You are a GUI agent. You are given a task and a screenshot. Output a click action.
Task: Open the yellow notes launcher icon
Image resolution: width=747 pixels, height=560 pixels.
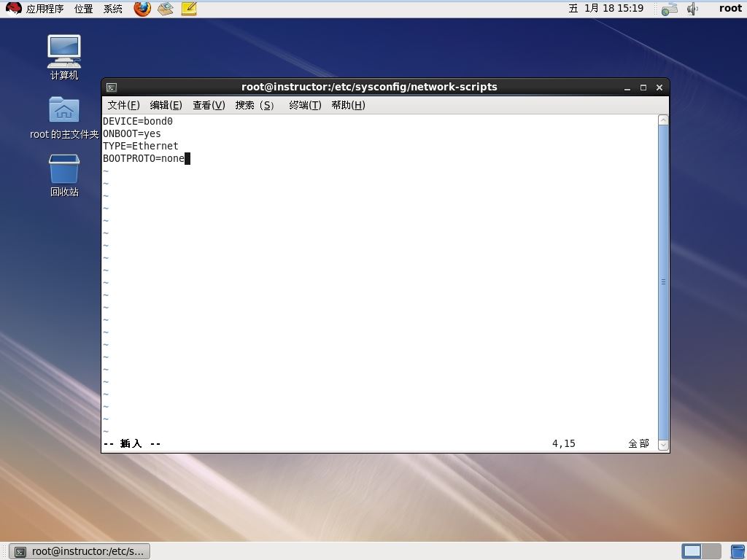(x=189, y=9)
